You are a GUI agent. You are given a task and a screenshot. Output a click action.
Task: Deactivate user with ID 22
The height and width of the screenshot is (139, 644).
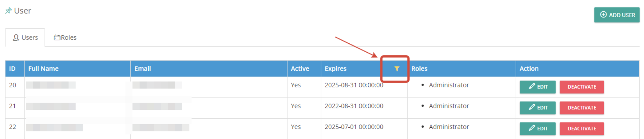pos(582,129)
